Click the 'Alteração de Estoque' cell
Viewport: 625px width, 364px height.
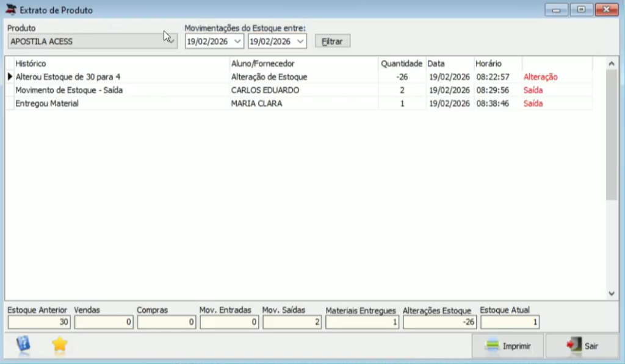point(304,76)
